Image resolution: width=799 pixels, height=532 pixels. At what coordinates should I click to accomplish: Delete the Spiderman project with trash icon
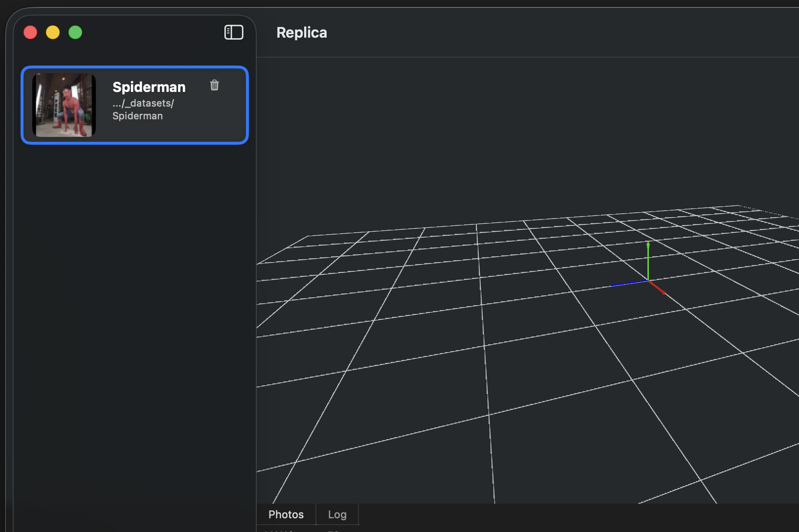point(214,85)
